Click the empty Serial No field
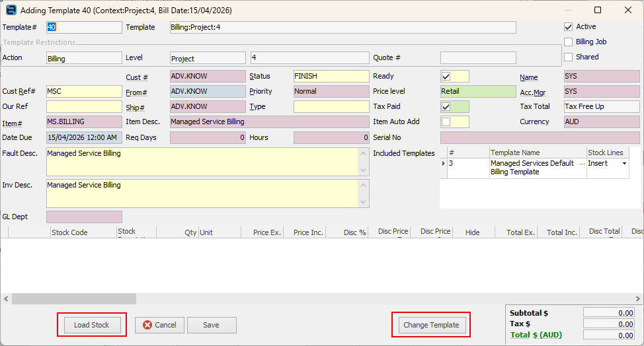The height and width of the screenshot is (346, 644). coord(540,138)
